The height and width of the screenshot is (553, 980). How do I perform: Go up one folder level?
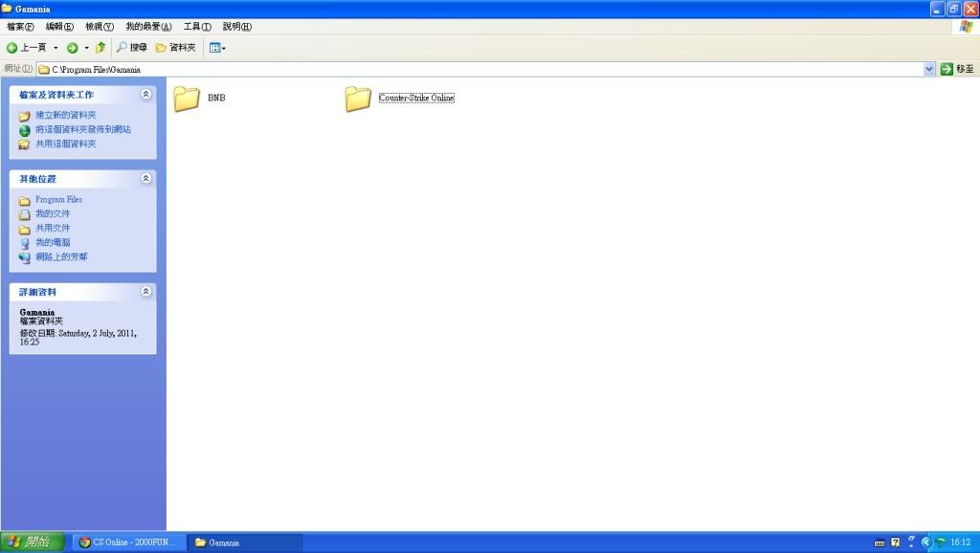100,48
